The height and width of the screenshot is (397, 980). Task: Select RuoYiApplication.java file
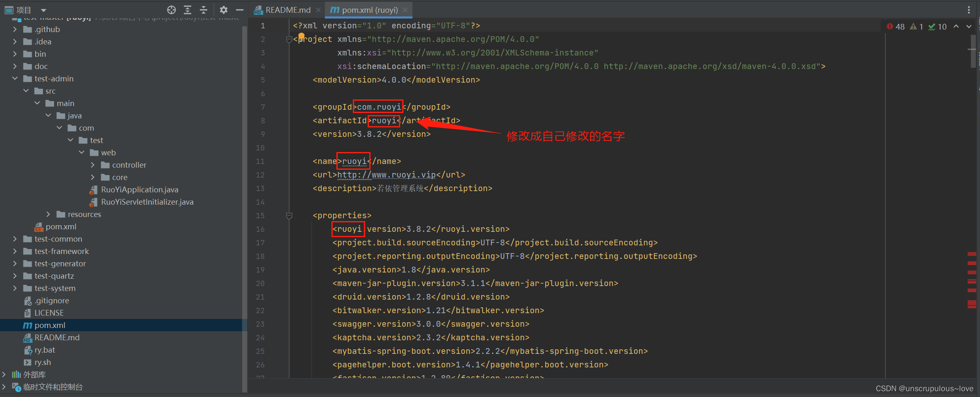pyautogui.click(x=139, y=189)
